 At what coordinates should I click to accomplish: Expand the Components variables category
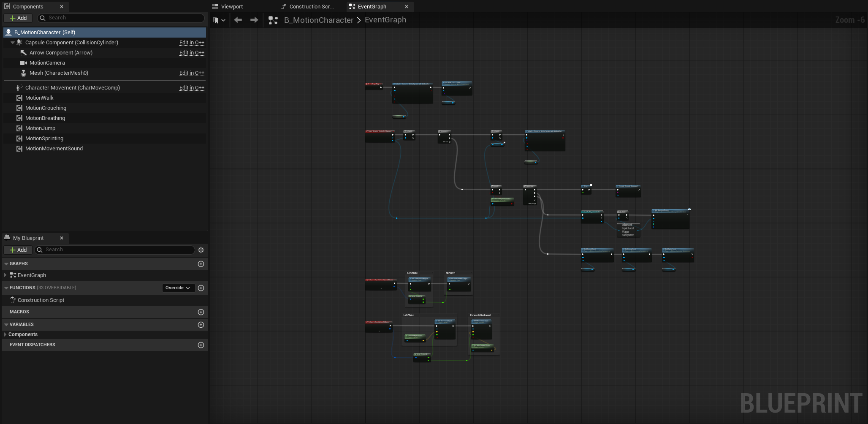pos(5,334)
